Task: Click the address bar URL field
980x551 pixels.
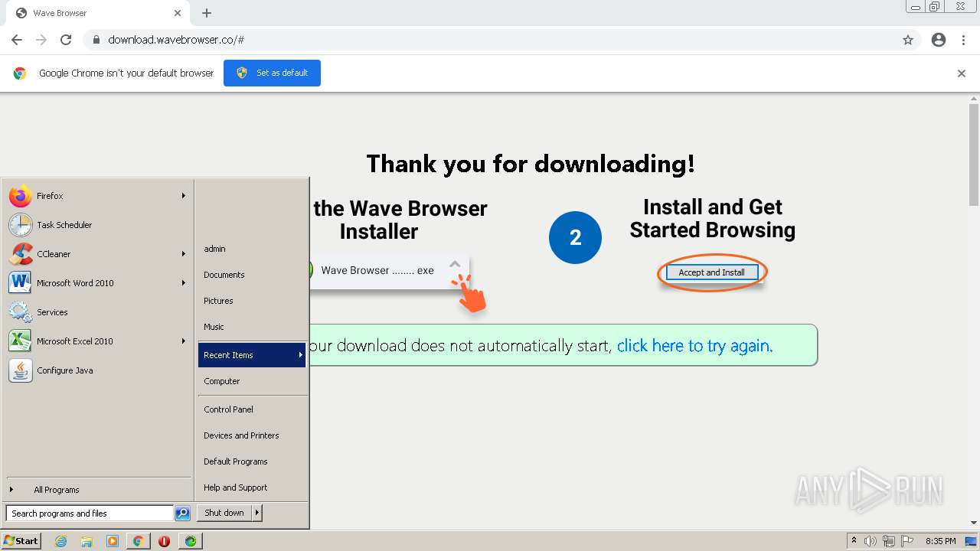Action: coord(490,40)
